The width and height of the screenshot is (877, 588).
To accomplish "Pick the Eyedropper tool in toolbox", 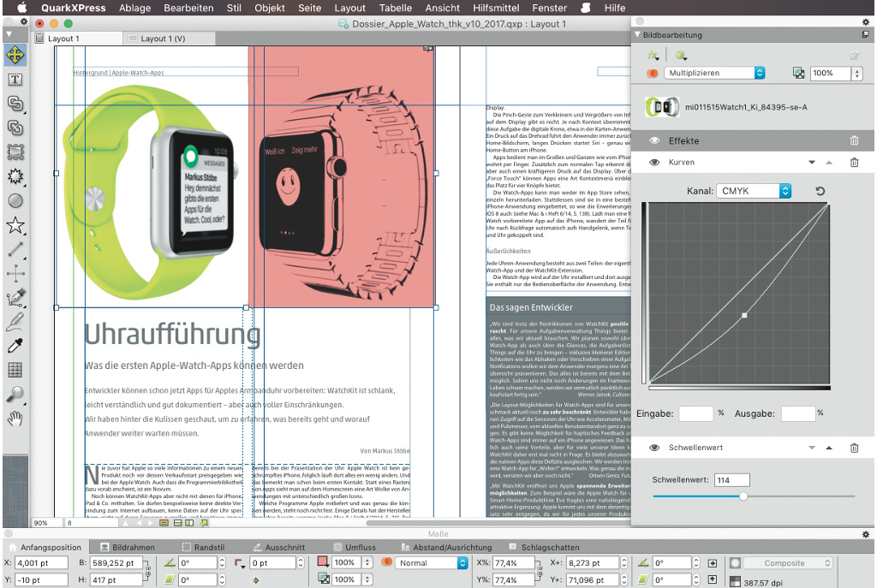I will 15,347.
